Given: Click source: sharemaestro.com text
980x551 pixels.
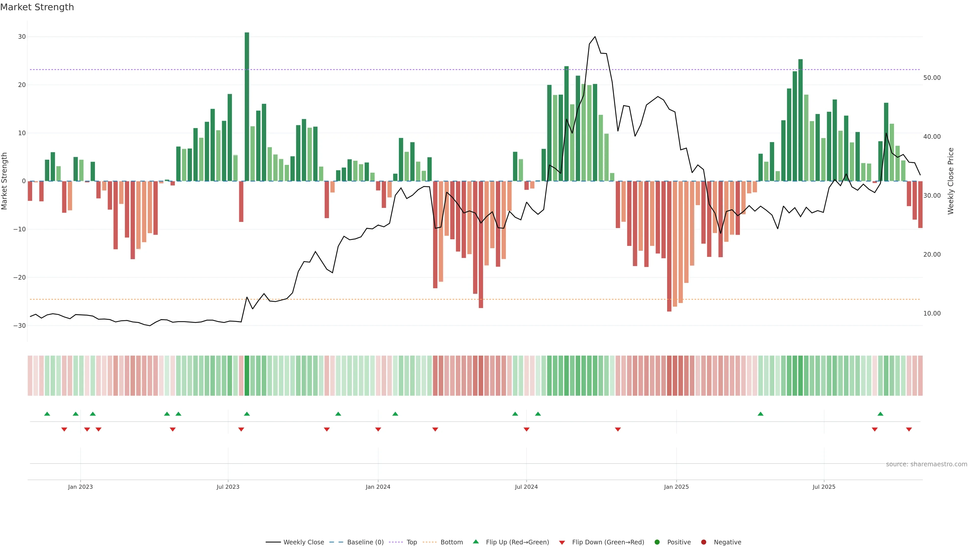Looking at the screenshot, I should click(x=926, y=464).
